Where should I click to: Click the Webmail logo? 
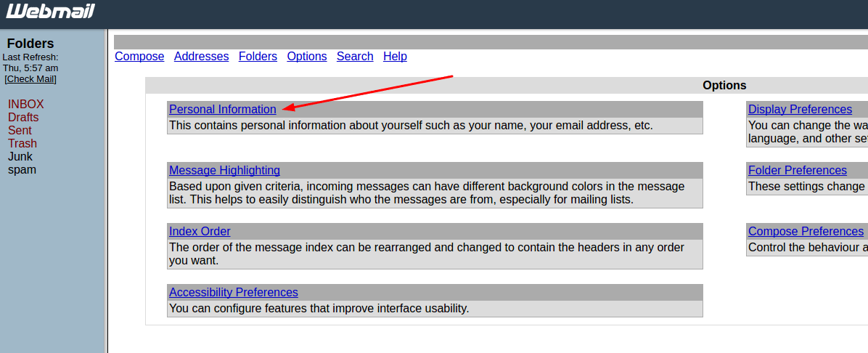point(50,12)
